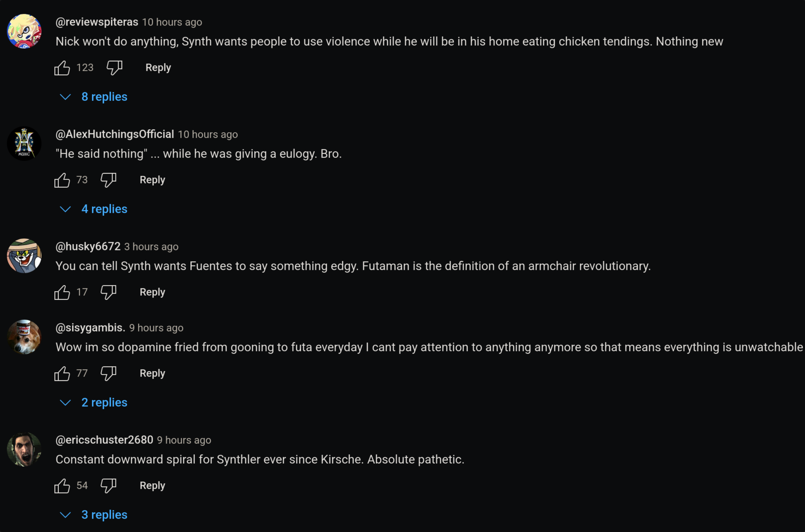Thumbs up @AlexHutchingsOfficial's eulogy comment
Viewport: 805px width, 532px height.
62,180
